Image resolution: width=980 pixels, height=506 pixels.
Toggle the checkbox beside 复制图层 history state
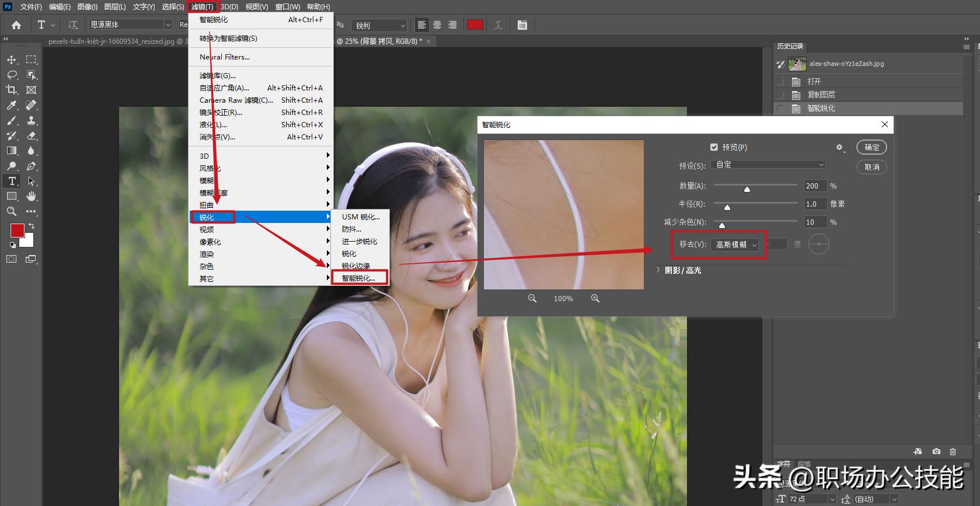point(780,95)
